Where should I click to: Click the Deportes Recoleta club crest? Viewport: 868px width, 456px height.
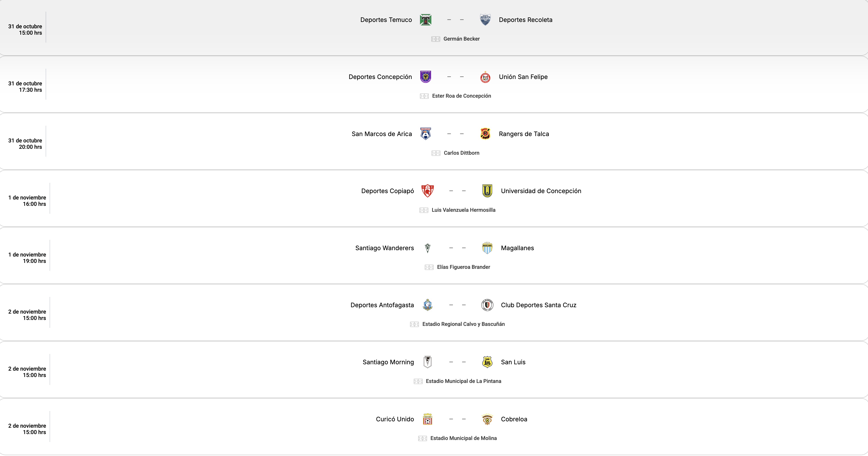point(485,20)
